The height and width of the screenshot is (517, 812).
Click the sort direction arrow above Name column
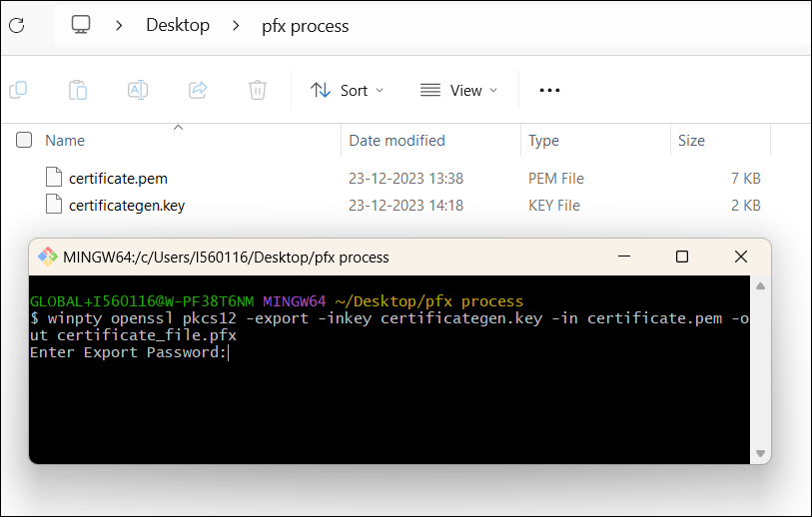click(178, 127)
